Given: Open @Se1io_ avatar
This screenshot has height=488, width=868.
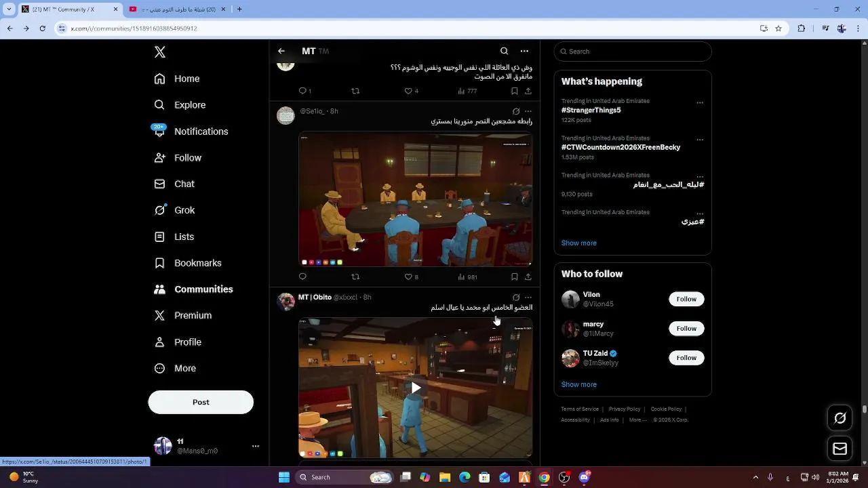Looking at the screenshot, I should point(286,115).
